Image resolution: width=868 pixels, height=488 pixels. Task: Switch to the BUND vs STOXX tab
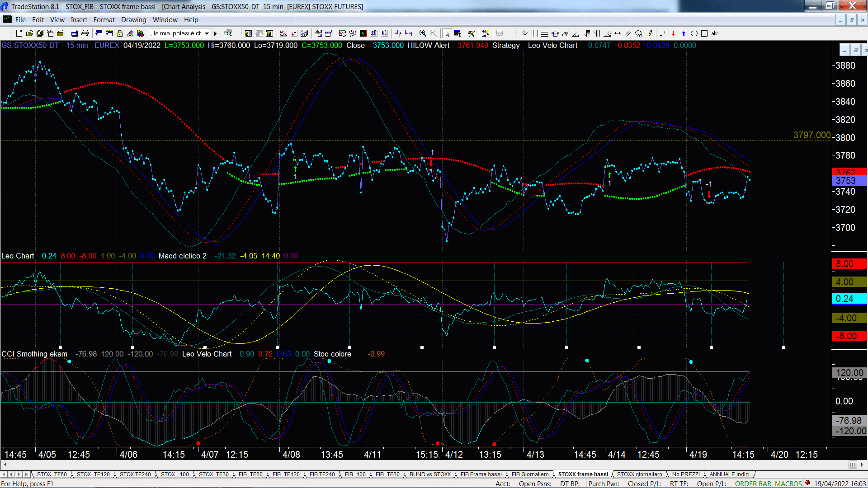pyautogui.click(x=430, y=474)
